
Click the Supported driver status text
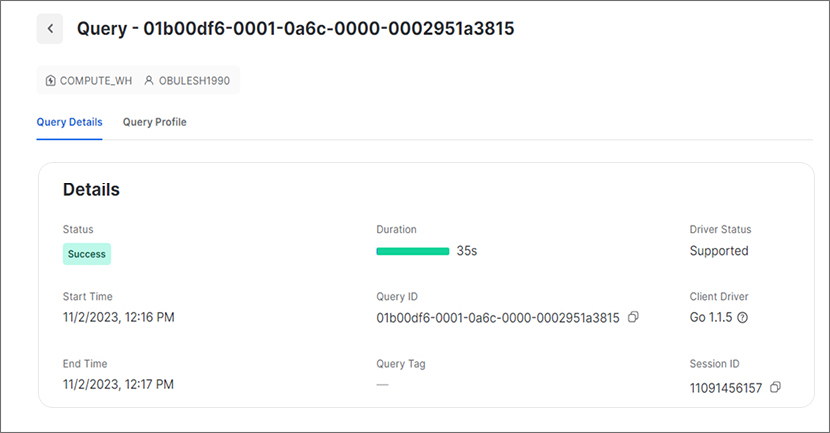719,251
